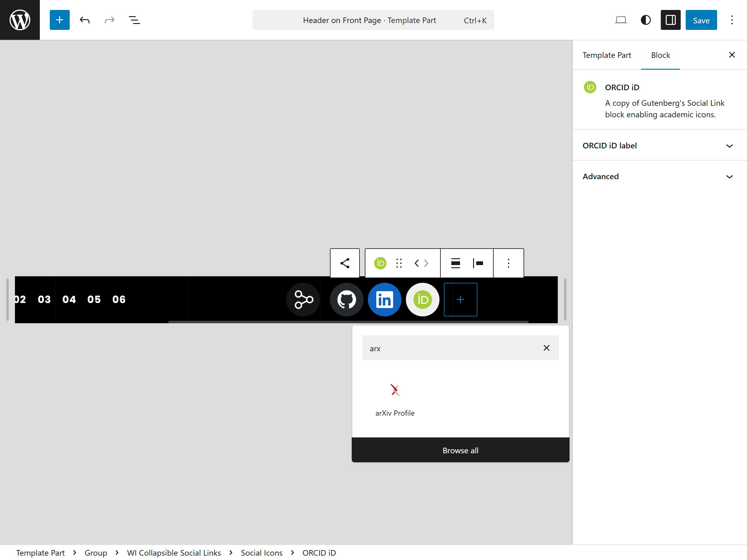Select the arXiv Profile search result

(x=394, y=400)
